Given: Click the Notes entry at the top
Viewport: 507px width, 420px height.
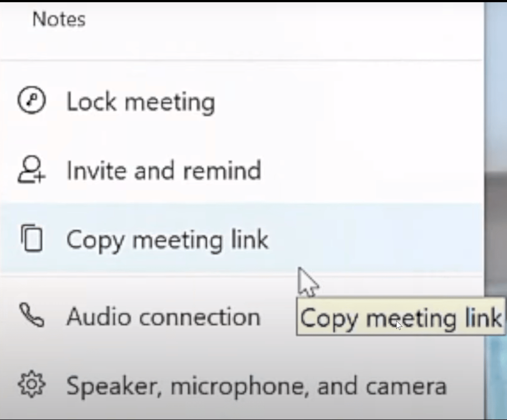Looking at the screenshot, I should pos(59,19).
